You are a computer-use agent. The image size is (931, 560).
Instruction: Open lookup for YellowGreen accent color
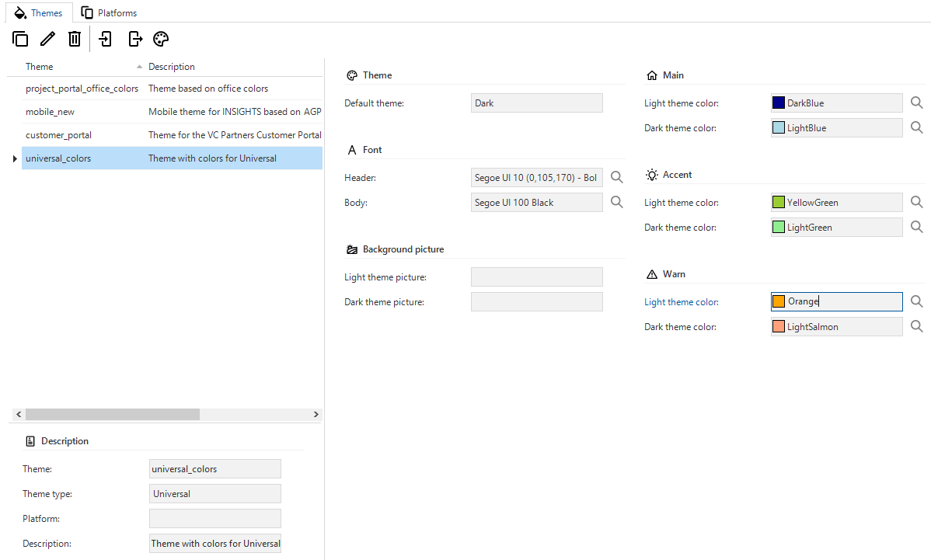point(916,203)
